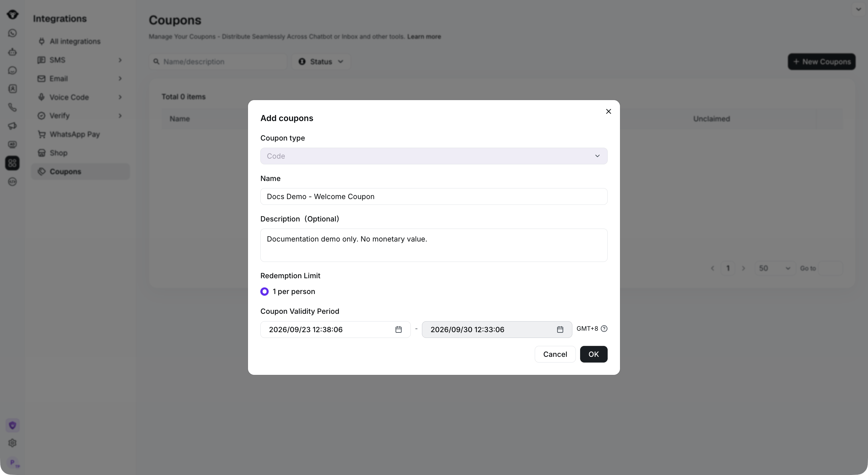Click the coupon Name input field

pyautogui.click(x=434, y=196)
